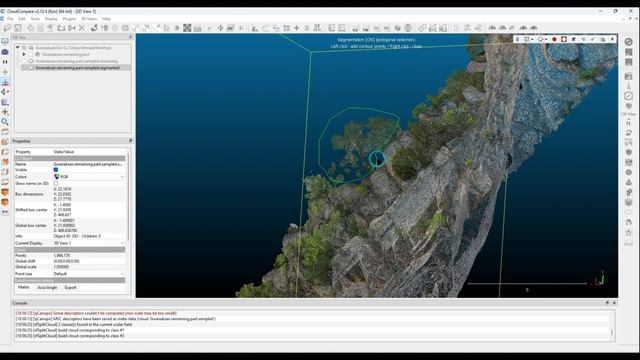Open the Help menu

(x=106, y=19)
